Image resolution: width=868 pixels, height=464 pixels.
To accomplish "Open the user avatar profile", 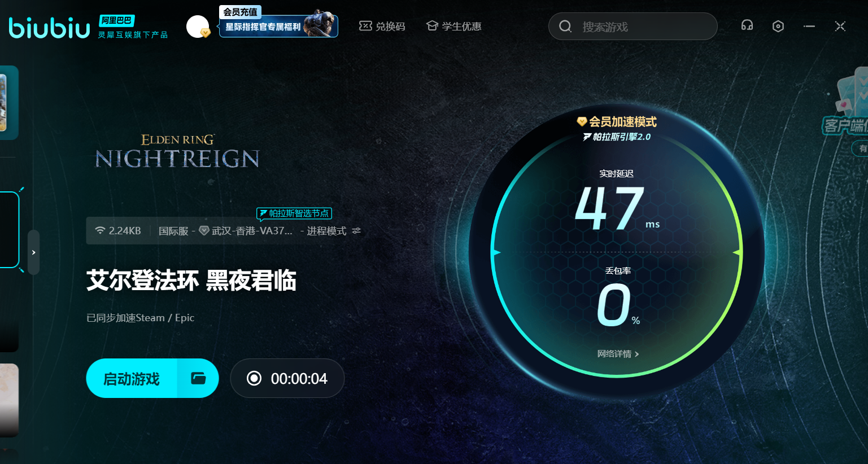I will 197,27.
